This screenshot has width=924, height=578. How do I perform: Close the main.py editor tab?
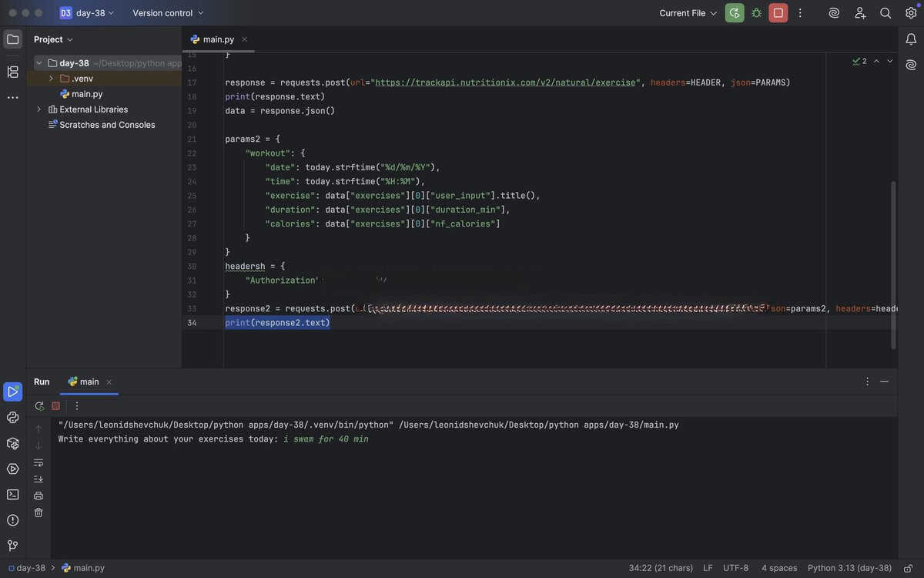click(244, 39)
